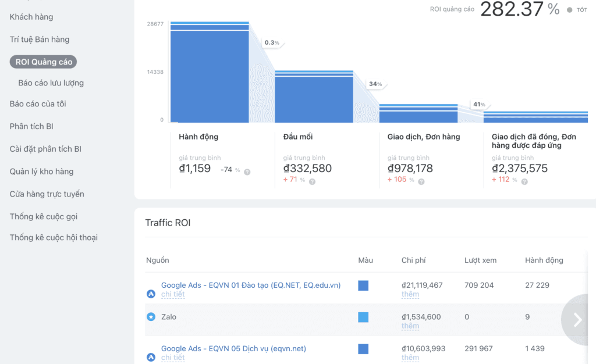Viewport: 596px width, 364px height.
Task: Click the Zalo light blue color swatch
Action: click(x=363, y=317)
